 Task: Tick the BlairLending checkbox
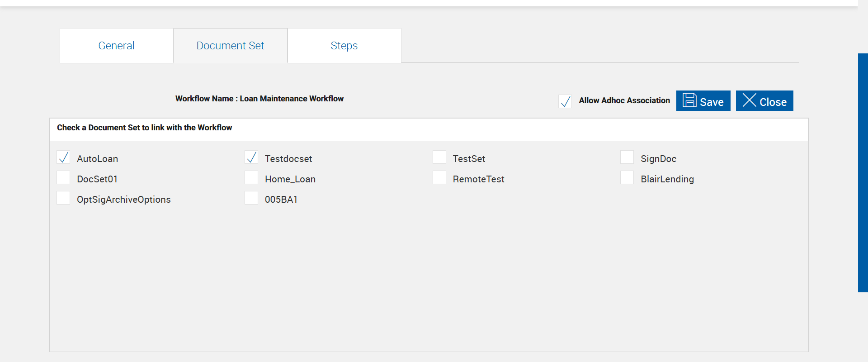(627, 178)
